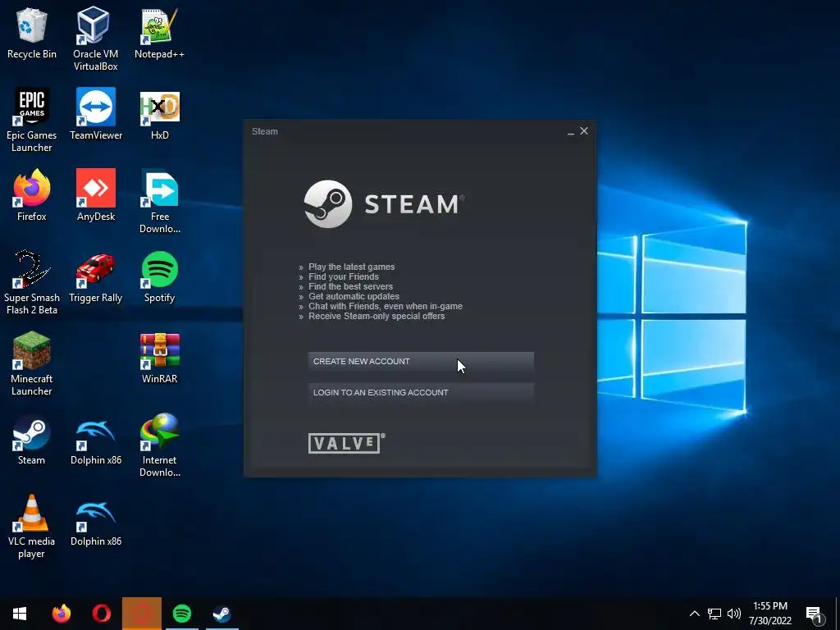
Task: Select the AnyDesk desktop icon
Action: [x=96, y=195]
